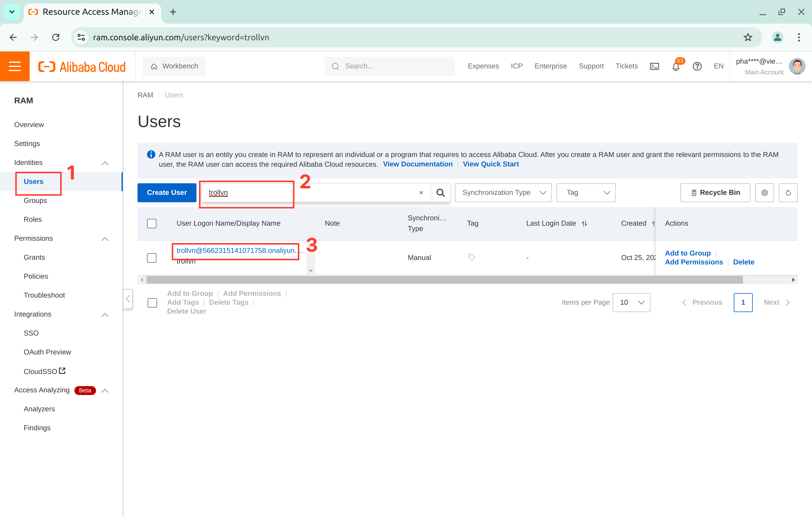The width and height of the screenshot is (812, 517).
Task: Open the orange hamburger navigation menu
Action: tap(15, 66)
